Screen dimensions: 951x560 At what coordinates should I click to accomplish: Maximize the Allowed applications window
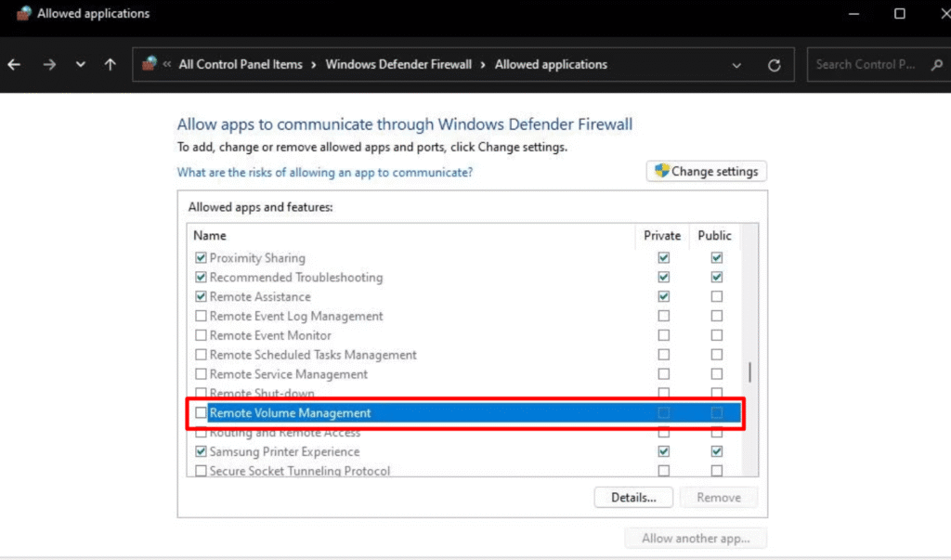tap(900, 14)
